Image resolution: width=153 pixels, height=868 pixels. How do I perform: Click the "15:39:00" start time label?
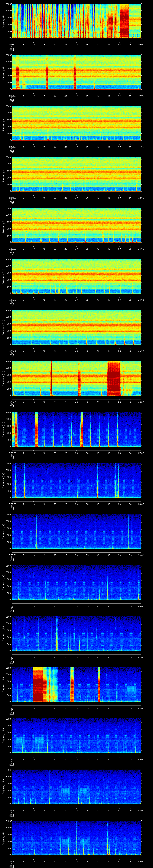point(12,606)
